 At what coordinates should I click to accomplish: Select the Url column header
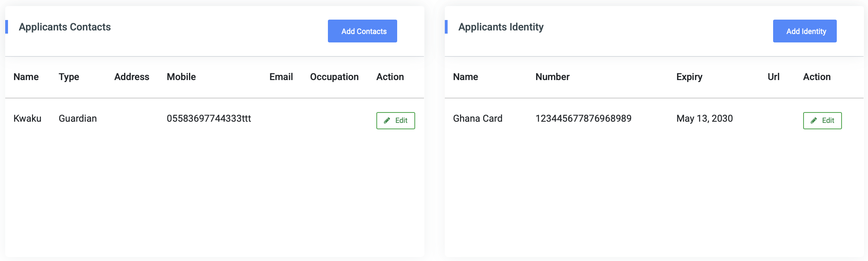(774, 77)
